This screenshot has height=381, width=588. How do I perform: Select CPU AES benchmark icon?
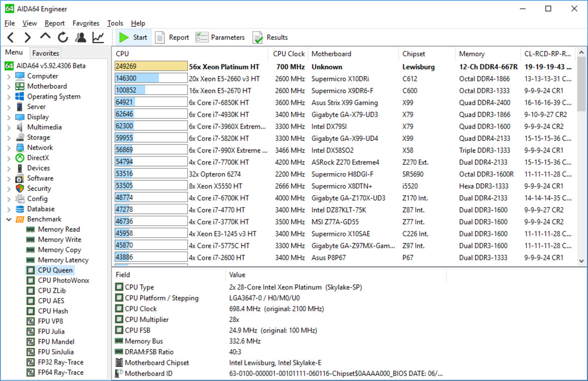pyautogui.click(x=31, y=300)
